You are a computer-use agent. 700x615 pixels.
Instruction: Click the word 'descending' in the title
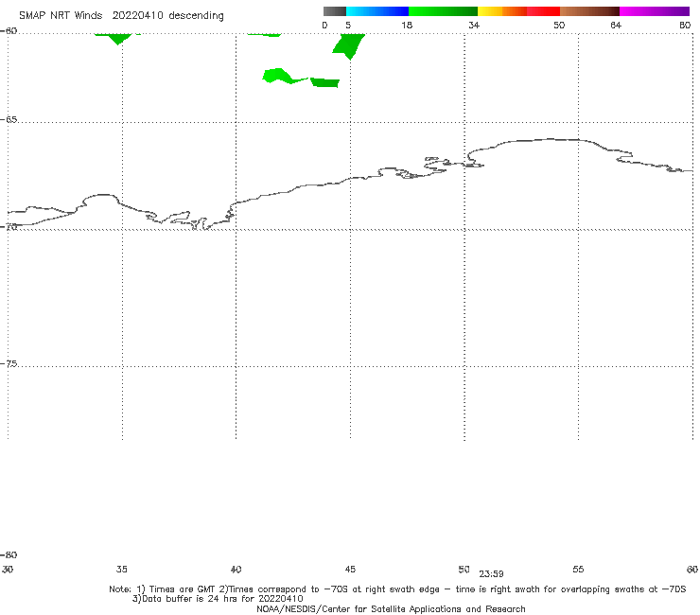coord(196,16)
